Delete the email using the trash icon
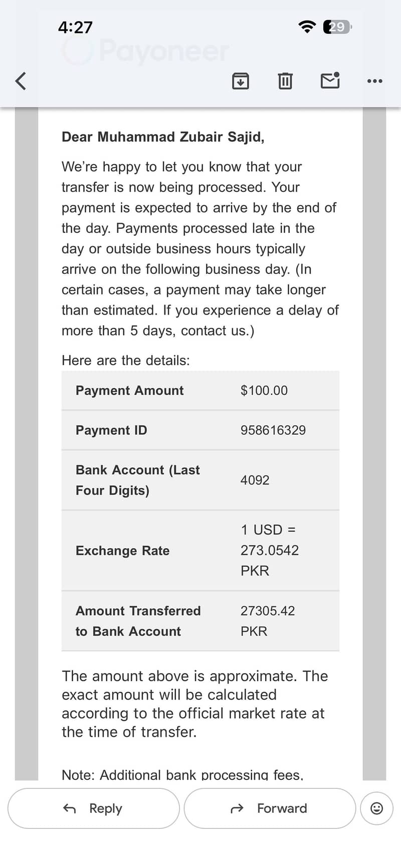The image size is (401, 868). point(285,81)
